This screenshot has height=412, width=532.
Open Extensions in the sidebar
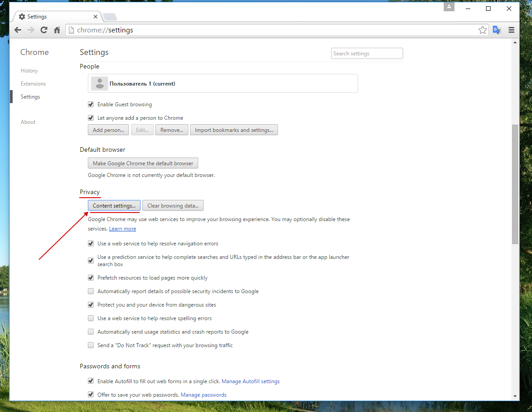pos(33,84)
